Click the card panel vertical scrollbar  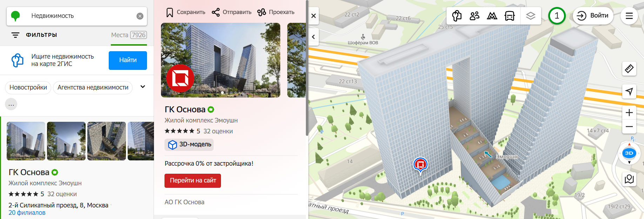307,68
